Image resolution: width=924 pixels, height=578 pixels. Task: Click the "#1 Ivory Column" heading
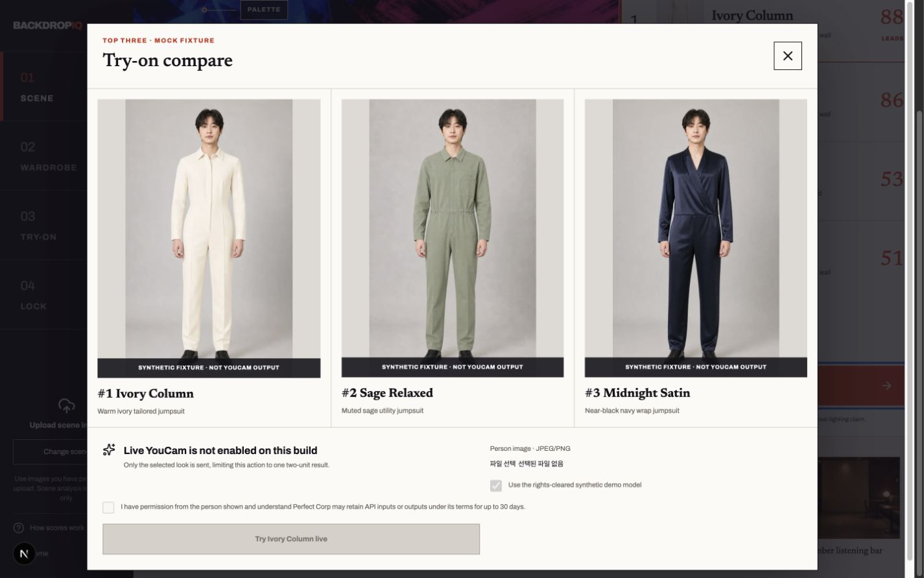(145, 394)
